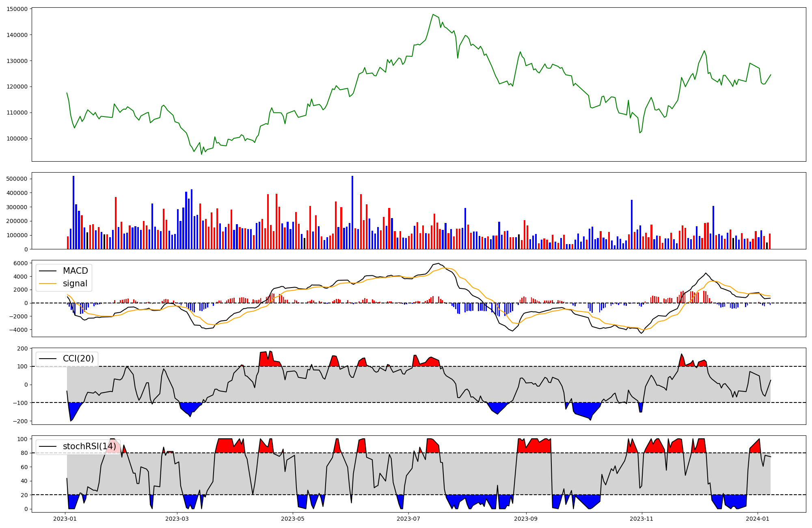The image size is (812, 528).
Task: Click the 500000 volume axis label
Action: point(17,179)
